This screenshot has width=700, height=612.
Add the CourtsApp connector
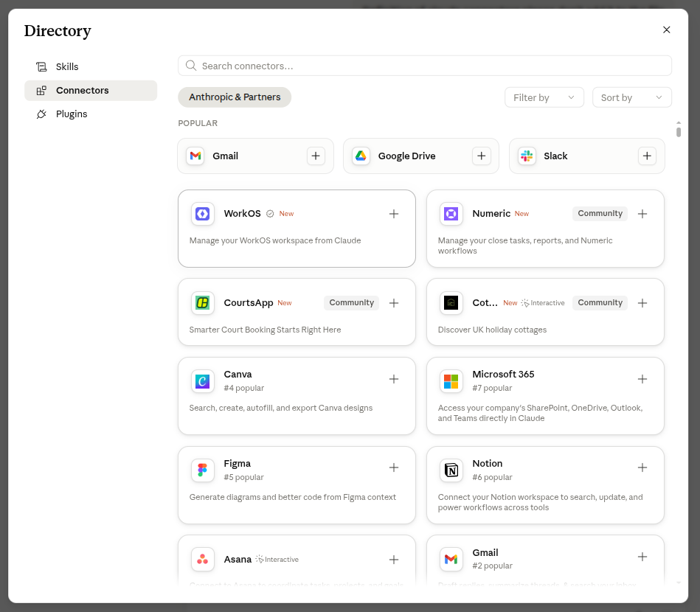(394, 303)
